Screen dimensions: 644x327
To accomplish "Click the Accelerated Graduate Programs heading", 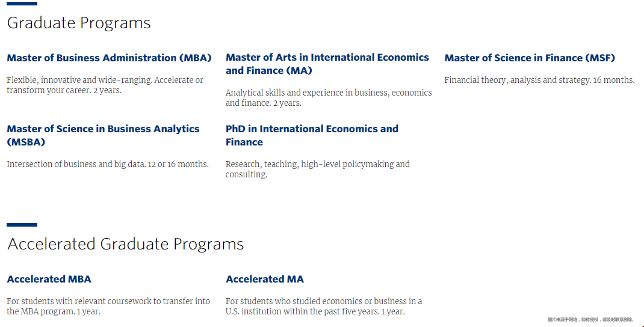I will [125, 244].
